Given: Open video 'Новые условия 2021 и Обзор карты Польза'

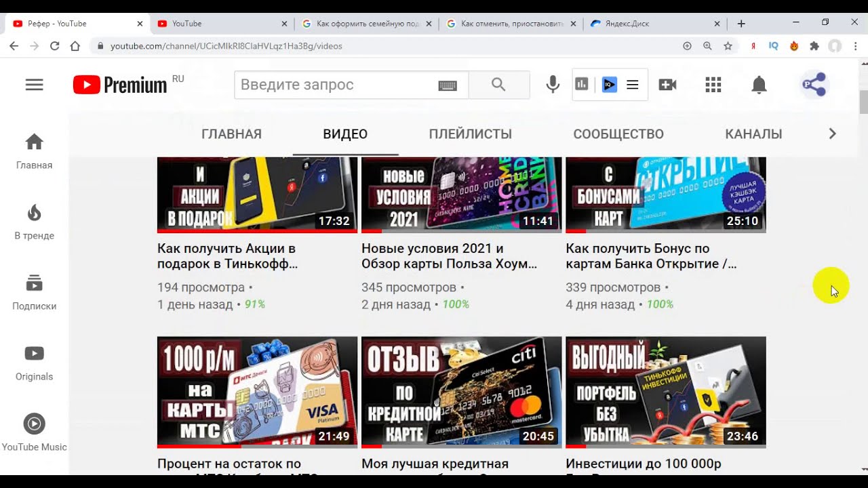Looking at the screenshot, I should (x=449, y=256).
